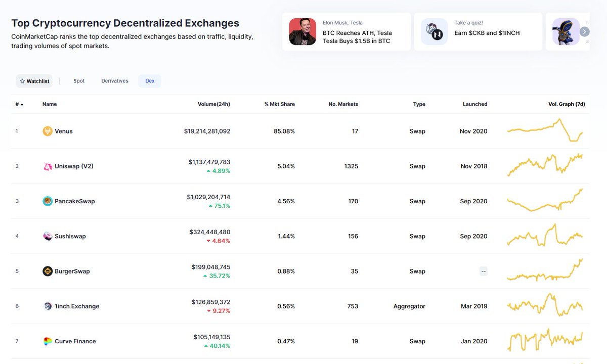Click the Uniswap (V2) unicorn icon
Image resolution: width=607 pixels, height=364 pixels.
pyautogui.click(x=48, y=166)
